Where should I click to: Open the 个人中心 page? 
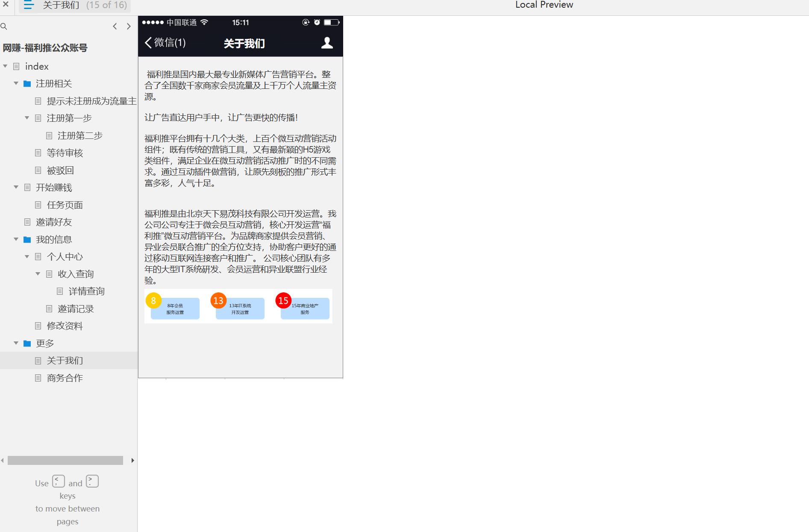65,256
